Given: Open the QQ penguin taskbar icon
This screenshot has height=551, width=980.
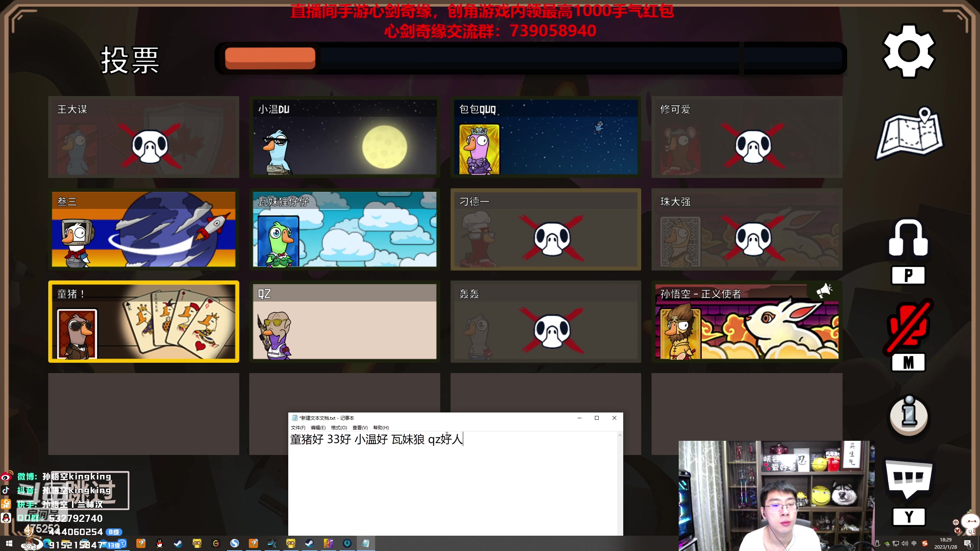Looking at the screenshot, I should click(x=160, y=543).
